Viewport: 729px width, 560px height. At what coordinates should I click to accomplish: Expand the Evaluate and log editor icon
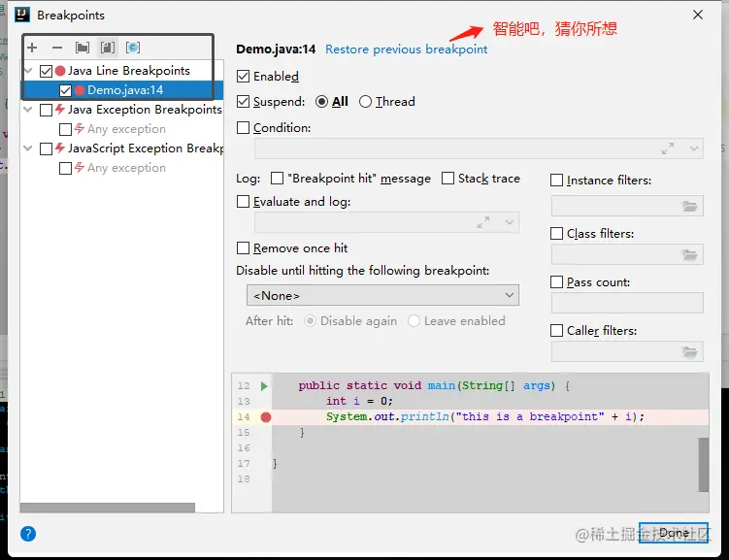[483, 222]
